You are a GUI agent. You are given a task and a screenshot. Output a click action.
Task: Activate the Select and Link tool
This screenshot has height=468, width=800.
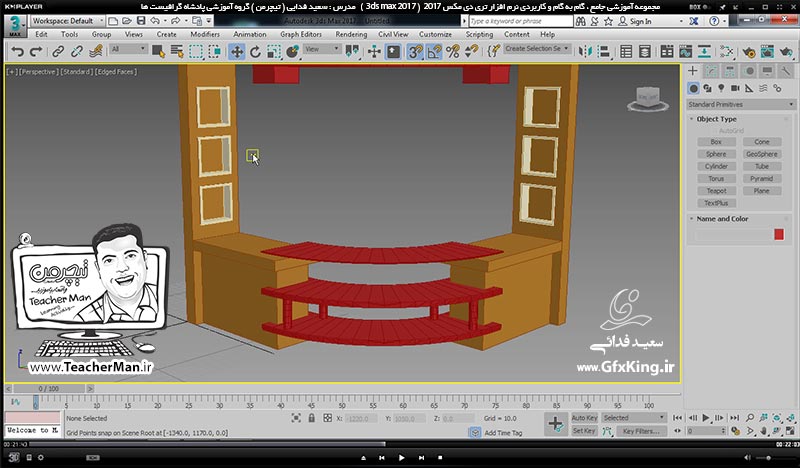pos(58,52)
